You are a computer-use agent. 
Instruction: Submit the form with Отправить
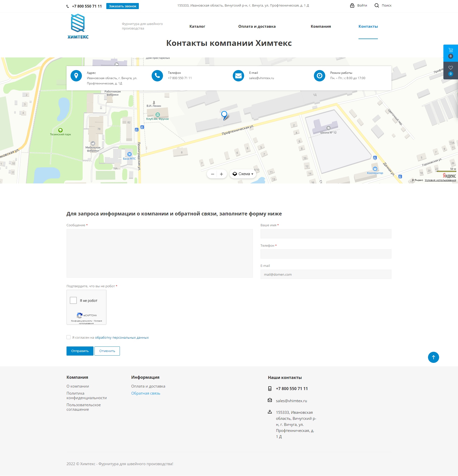point(80,351)
